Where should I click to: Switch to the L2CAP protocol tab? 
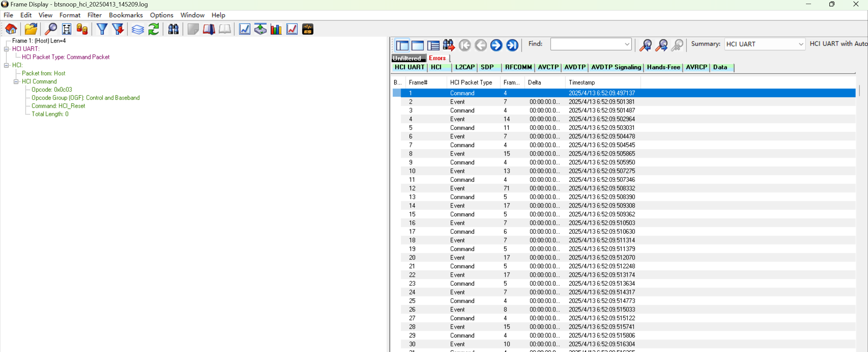click(465, 67)
